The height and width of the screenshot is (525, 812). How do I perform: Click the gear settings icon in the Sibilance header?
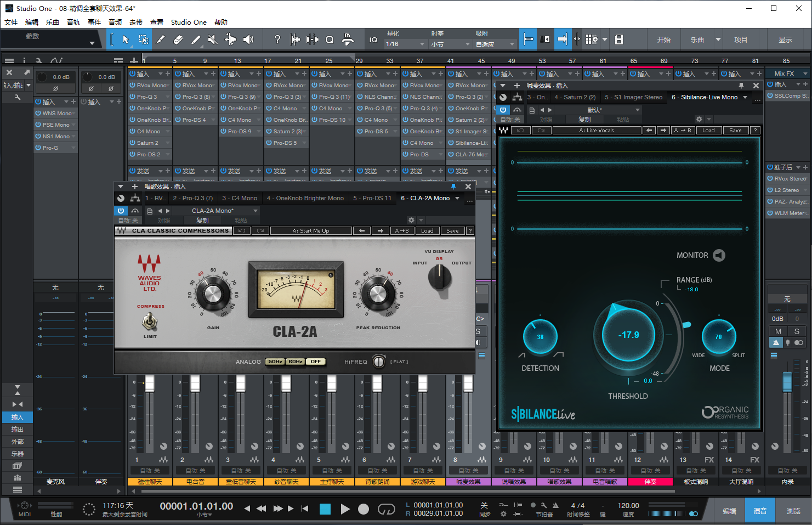click(x=699, y=119)
